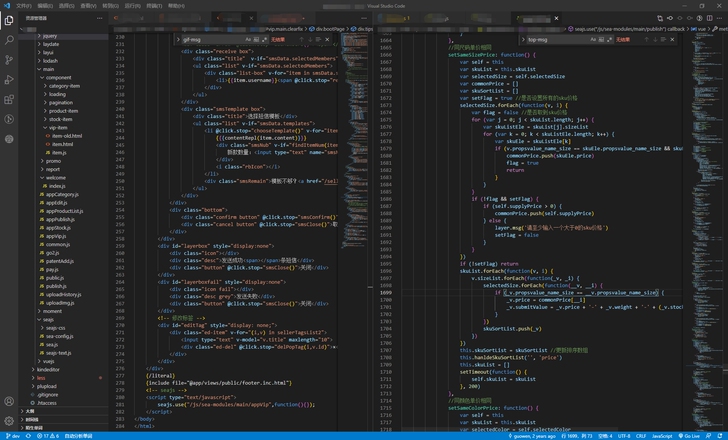Image resolution: width=728 pixels, height=440 pixels.
Task: Click the Synchronize Changes icon in status bar
Action: 28,436
